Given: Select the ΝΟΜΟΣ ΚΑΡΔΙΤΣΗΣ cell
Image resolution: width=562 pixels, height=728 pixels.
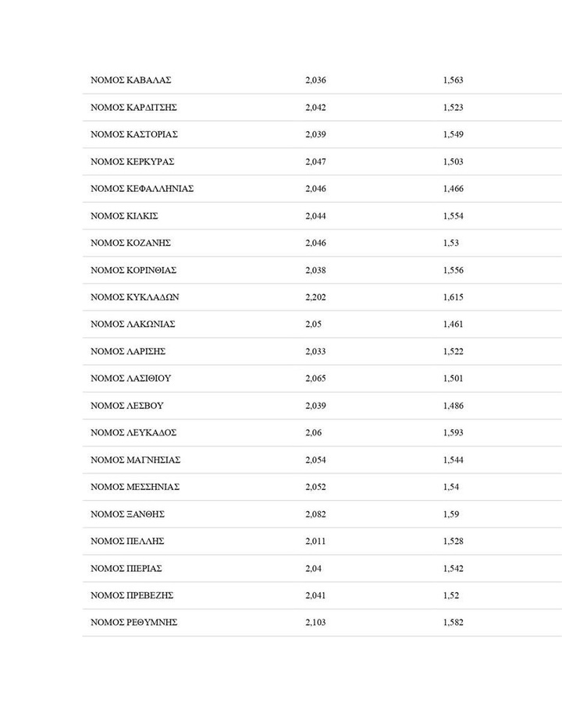Looking at the screenshot, I should (x=133, y=108).
